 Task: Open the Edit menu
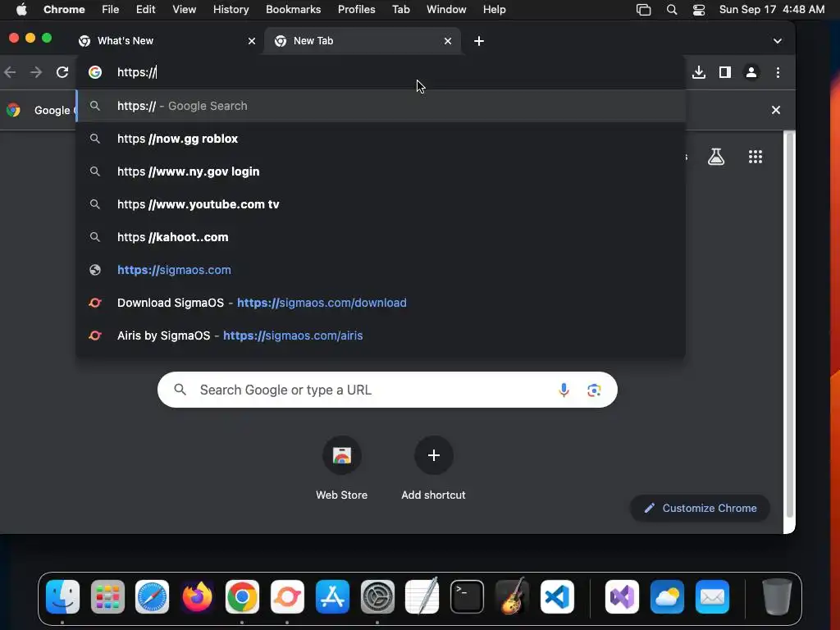tap(145, 9)
